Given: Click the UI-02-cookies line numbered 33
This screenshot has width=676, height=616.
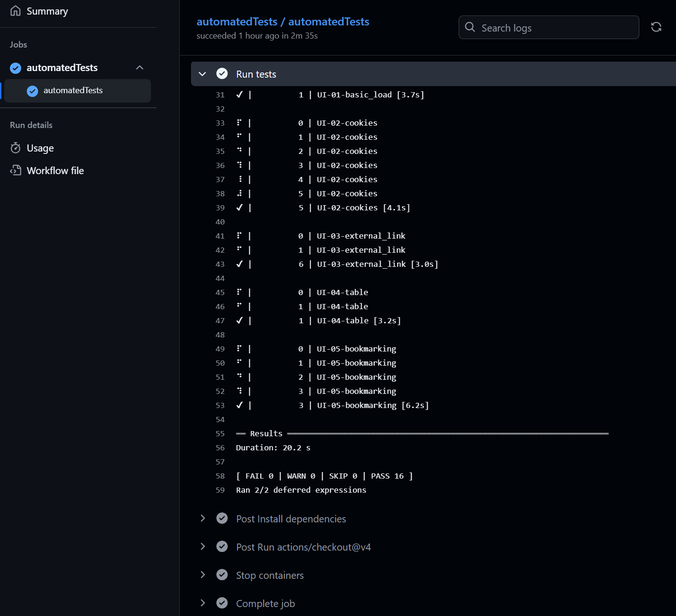Looking at the screenshot, I should pyautogui.click(x=306, y=123).
